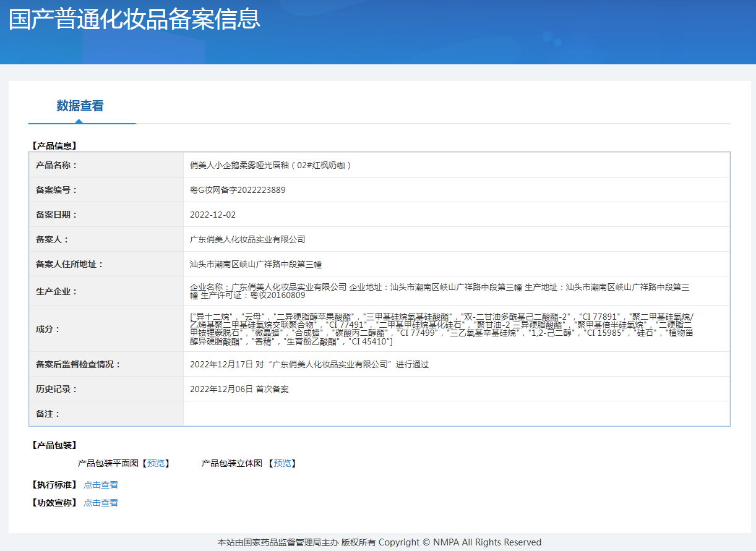Click the 国产普通化妆品备案信息 page title
Screen dimensions: 756x551
[x=134, y=19]
